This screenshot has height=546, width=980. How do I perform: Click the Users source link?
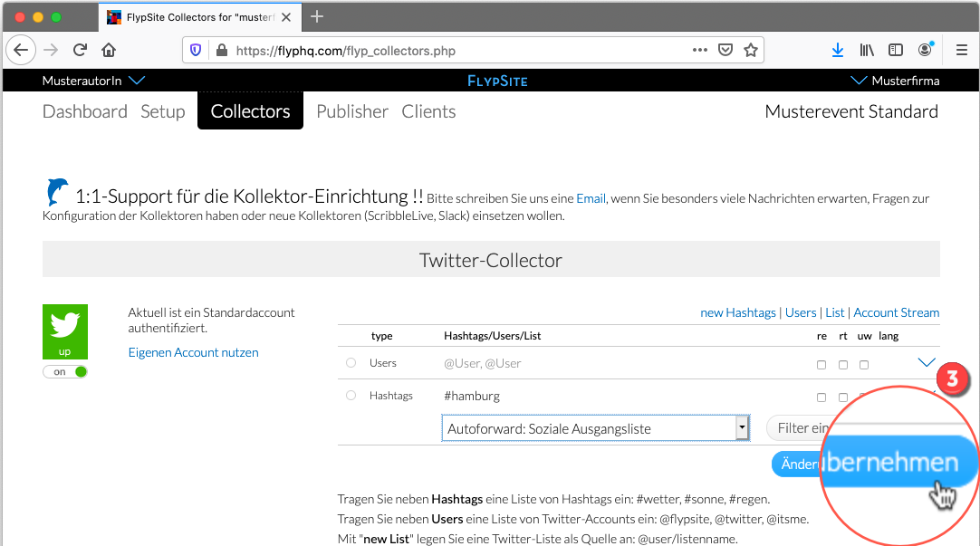click(801, 312)
